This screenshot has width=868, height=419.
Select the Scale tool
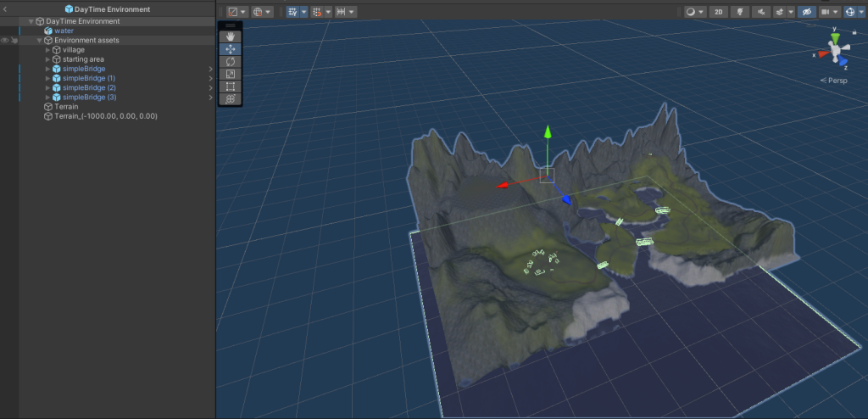tap(230, 74)
